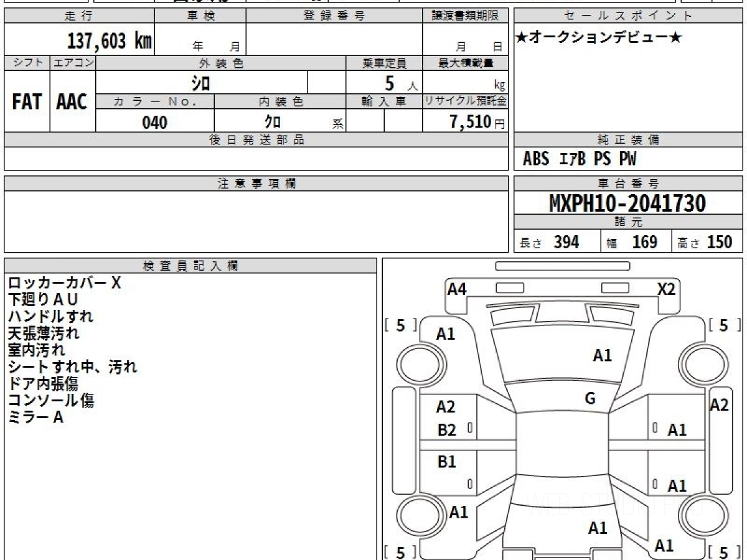Select the 検査員記入欄 header
The height and width of the screenshot is (560, 747).
point(190,266)
